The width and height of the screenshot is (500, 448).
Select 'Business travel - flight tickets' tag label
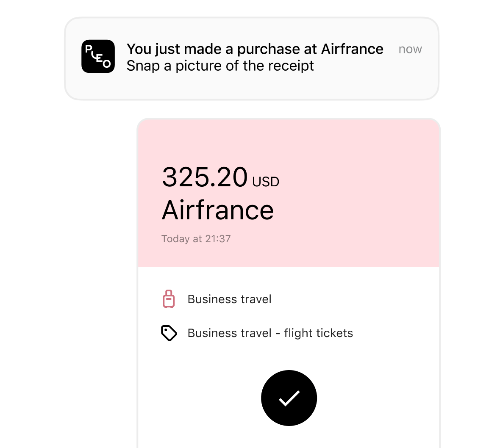(270, 333)
